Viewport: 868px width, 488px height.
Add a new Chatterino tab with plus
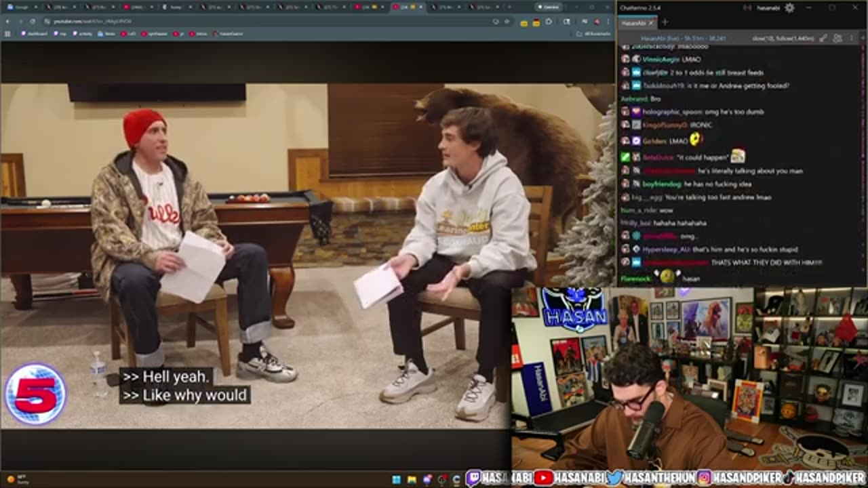pos(665,22)
